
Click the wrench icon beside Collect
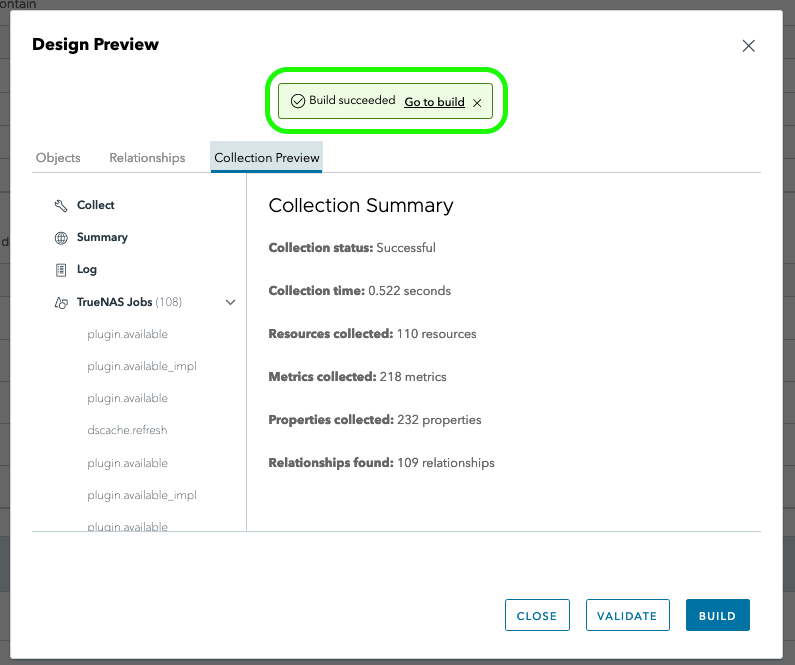click(x=61, y=205)
